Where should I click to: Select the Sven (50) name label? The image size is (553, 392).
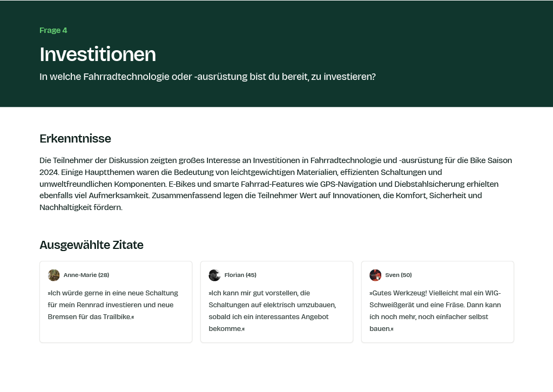(x=399, y=275)
